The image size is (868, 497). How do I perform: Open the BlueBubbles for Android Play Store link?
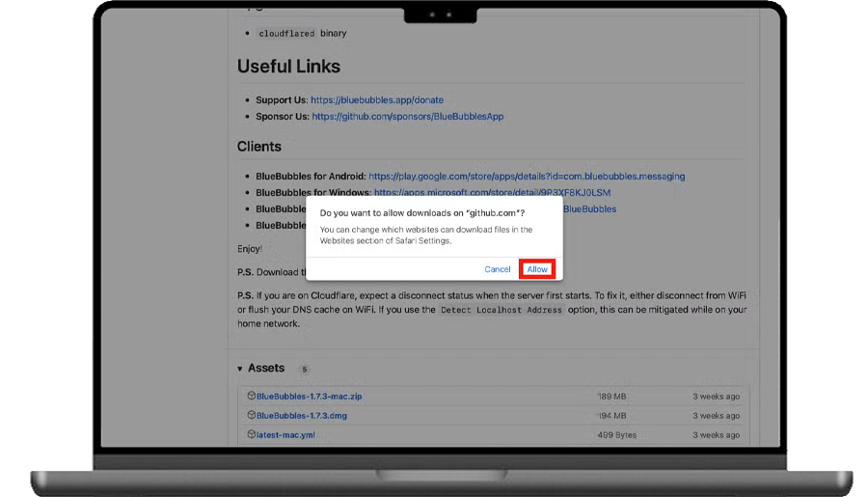[527, 177]
